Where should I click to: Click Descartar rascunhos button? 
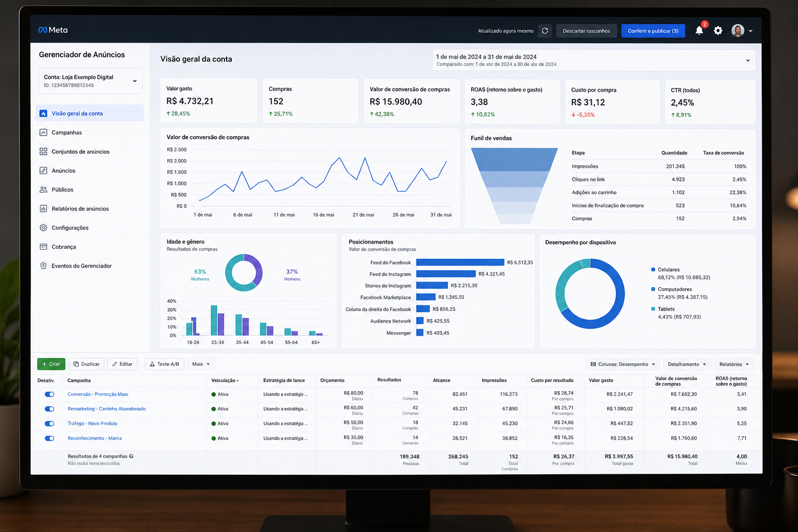(587, 31)
